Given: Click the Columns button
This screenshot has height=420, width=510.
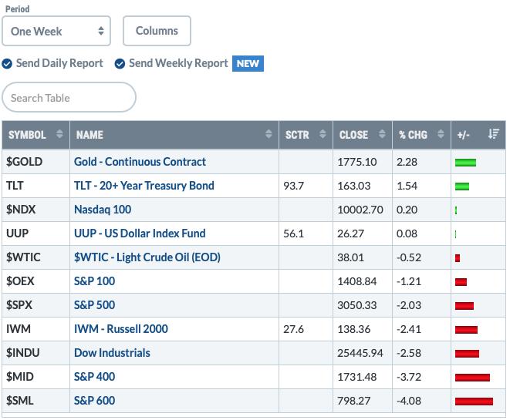Looking at the screenshot, I should pos(157,31).
